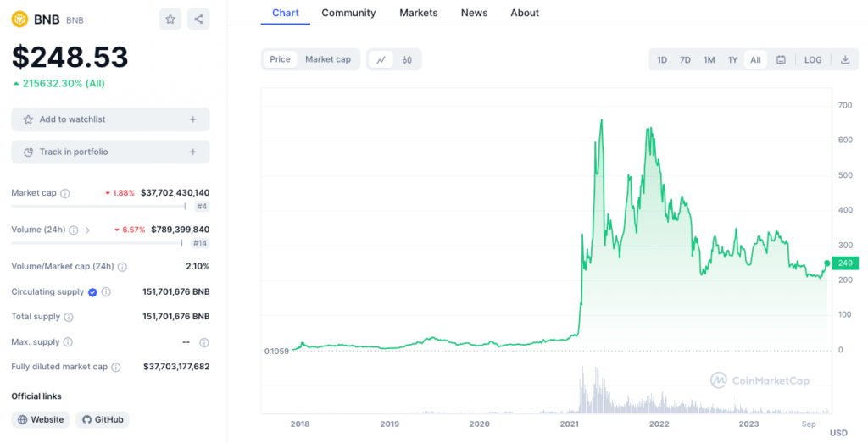Click the 249 current price chart label
This screenshot has height=443, width=868.
pyautogui.click(x=845, y=263)
